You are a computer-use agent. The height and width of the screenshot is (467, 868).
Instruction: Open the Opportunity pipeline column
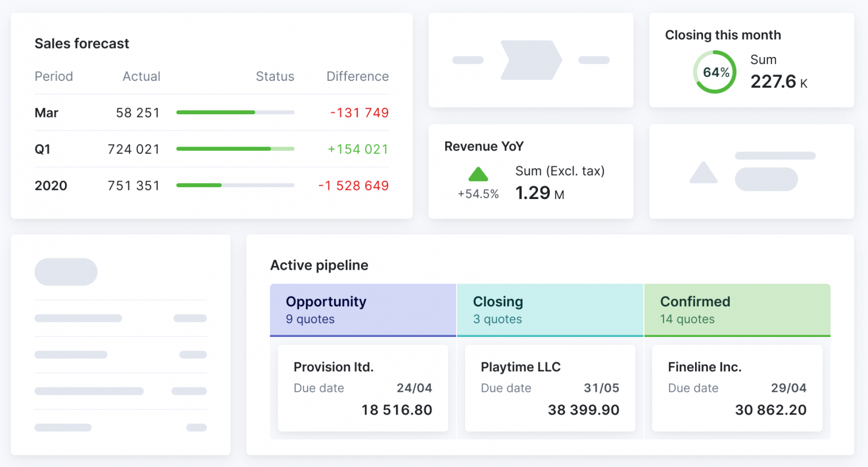363,310
